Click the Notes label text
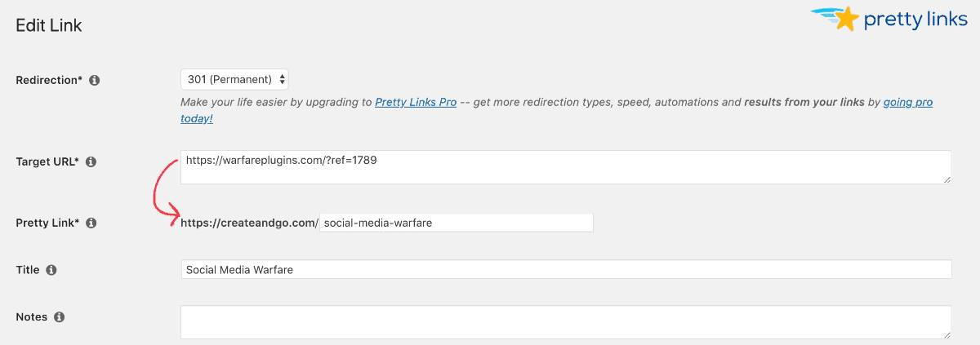Image resolution: width=980 pixels, height=345 pixels. click(32, 316)
